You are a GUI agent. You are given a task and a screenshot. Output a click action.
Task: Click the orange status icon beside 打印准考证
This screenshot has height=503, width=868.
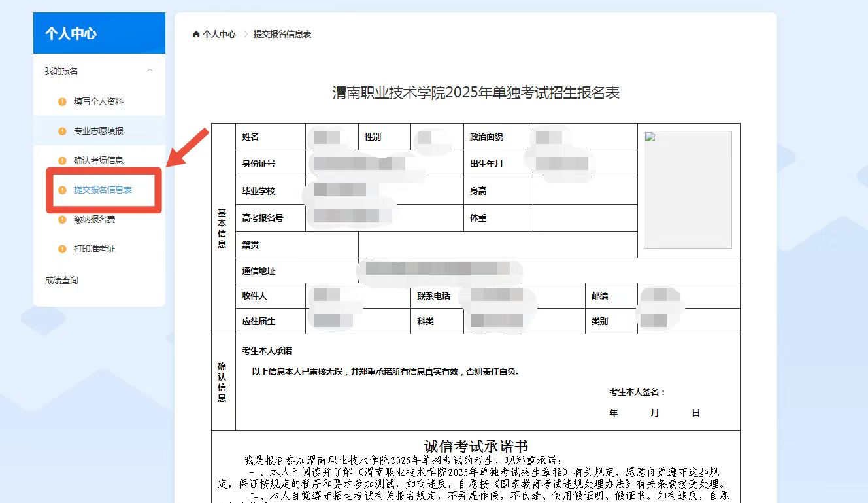(x=63, y=249)
